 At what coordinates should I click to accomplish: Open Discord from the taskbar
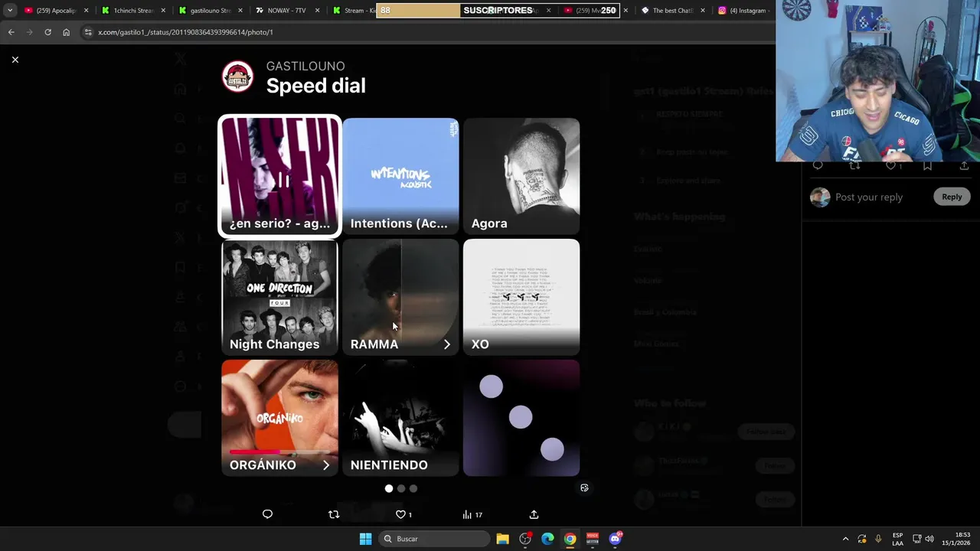tap(615, 539)
